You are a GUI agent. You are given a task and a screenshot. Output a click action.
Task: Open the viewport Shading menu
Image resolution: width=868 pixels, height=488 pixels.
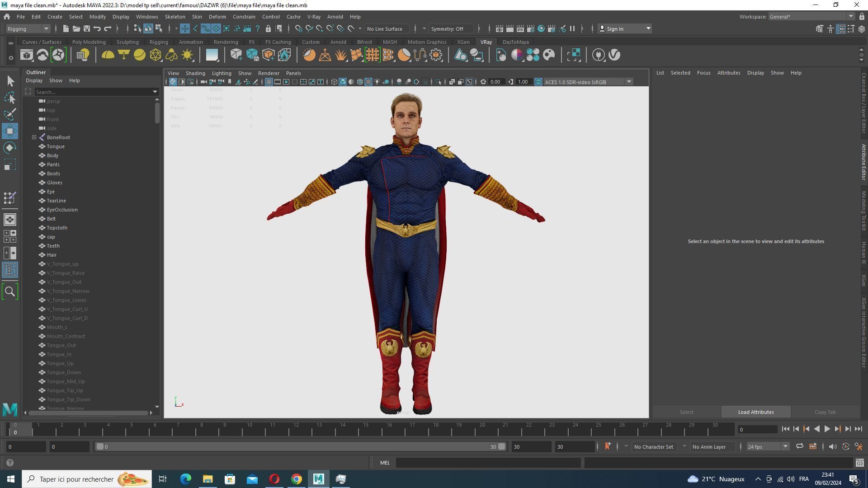point(195,73)
